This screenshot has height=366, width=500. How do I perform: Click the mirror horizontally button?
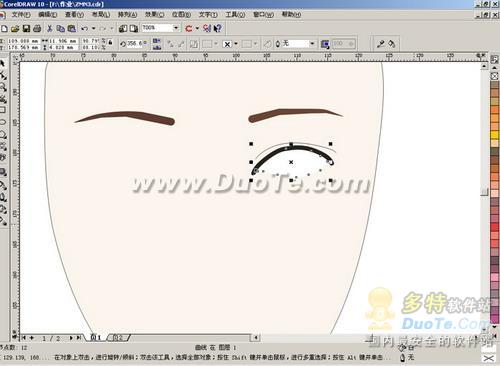(x=157, y=41)
